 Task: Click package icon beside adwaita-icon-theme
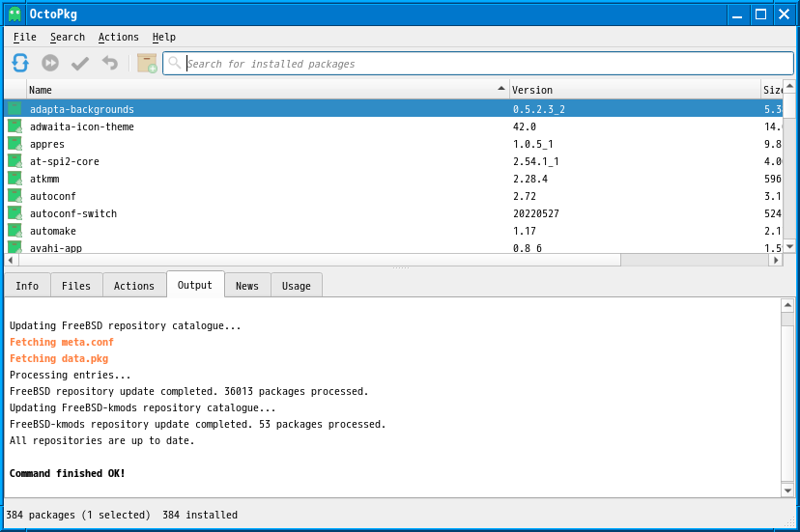click(x=14, y=126)
